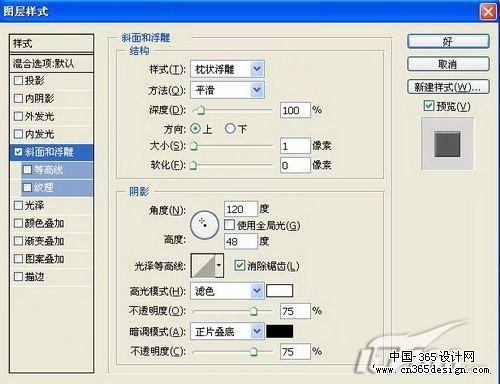Click the style preview thumbnail

tap(447, 144)
